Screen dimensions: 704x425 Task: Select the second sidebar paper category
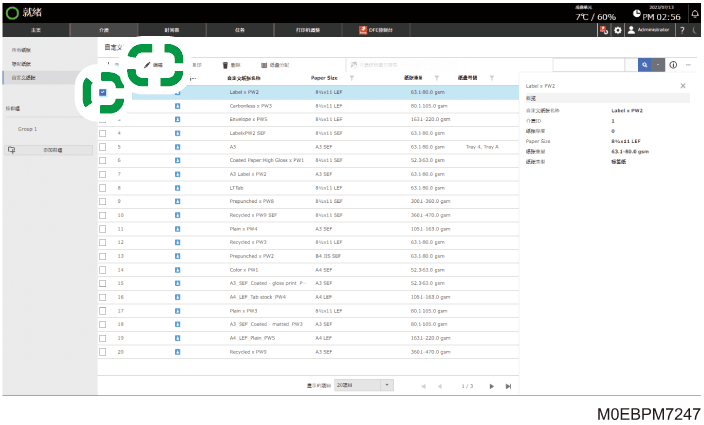tap(21, 64)
